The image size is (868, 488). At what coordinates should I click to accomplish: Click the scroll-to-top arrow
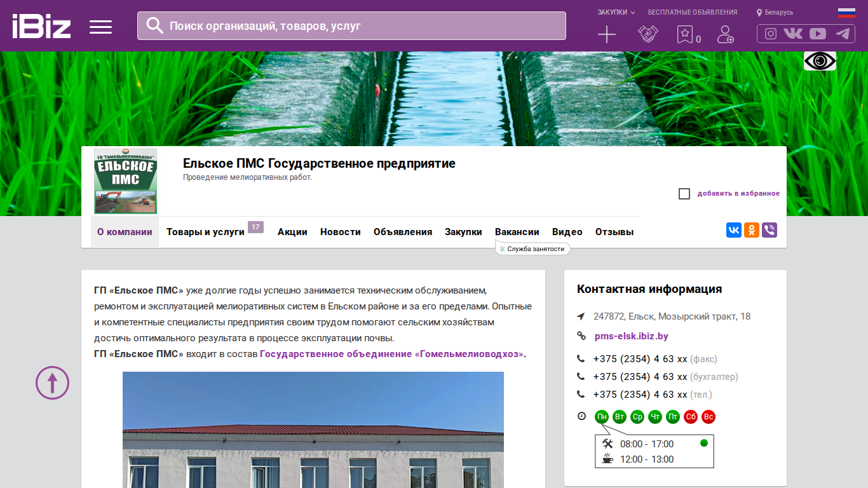coord(52,383)
